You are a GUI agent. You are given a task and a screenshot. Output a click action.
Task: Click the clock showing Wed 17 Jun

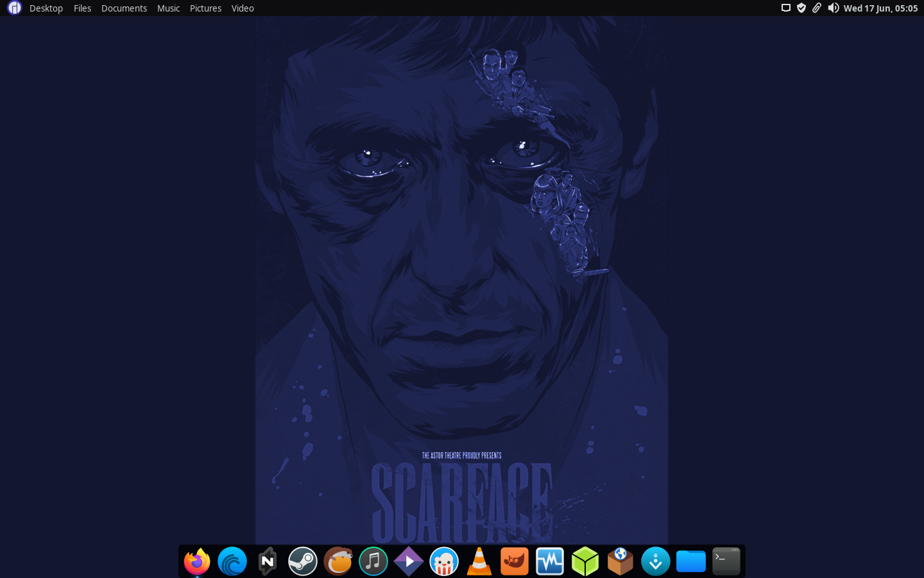[x=880, y=8]
